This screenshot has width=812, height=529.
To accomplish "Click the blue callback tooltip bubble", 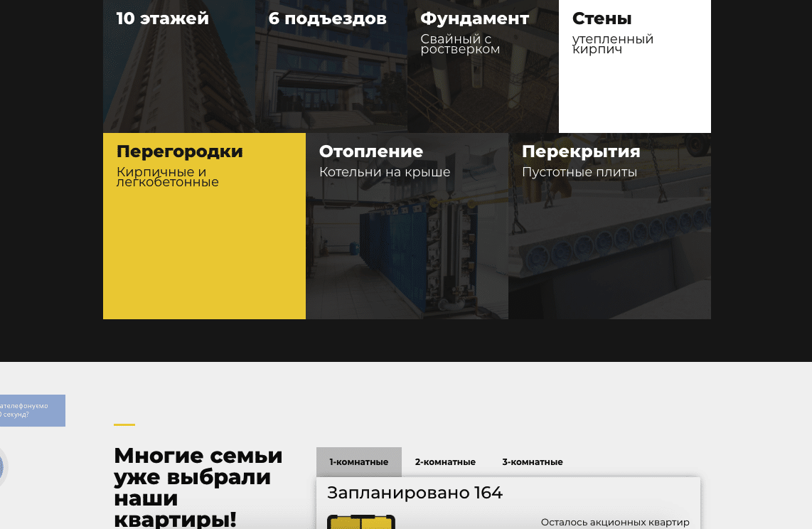I will click(x=31, y=410).
